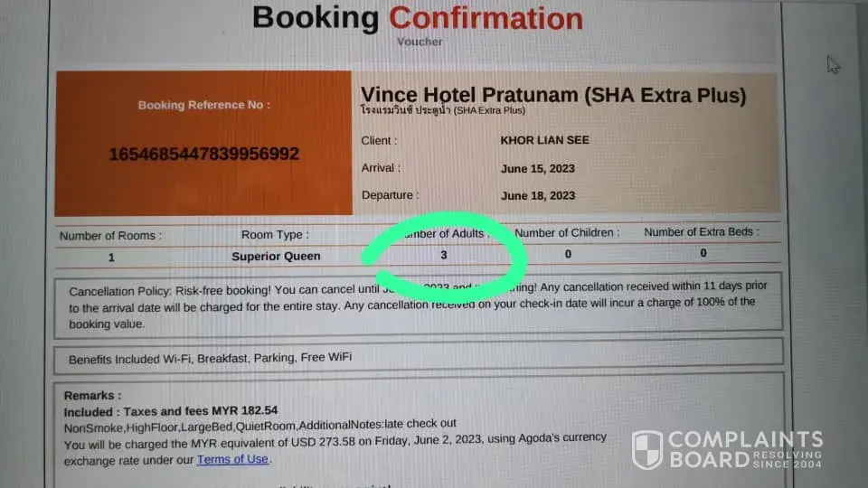Click the Number of Extra Beds label

[702, 233]
